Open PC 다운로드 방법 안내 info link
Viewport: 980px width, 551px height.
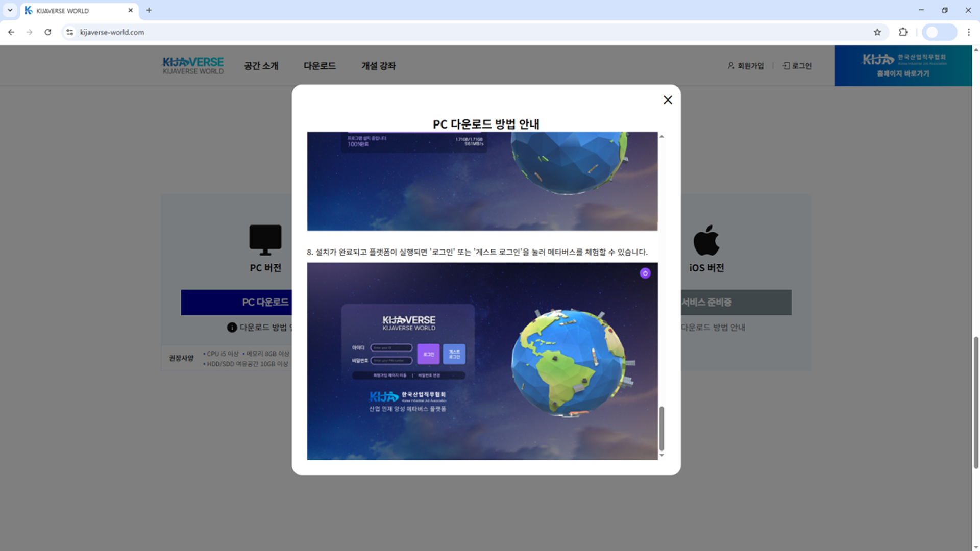tap(259, 327)
